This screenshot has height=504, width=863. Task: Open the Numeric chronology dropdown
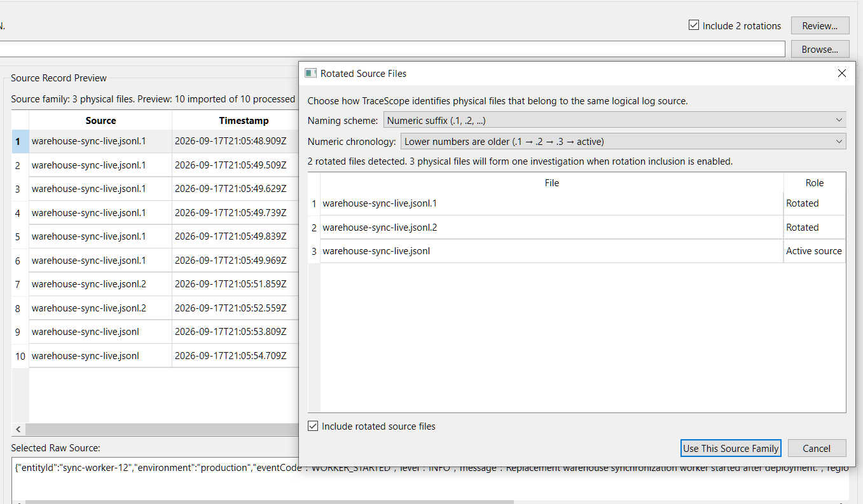[x=623, y=141]
